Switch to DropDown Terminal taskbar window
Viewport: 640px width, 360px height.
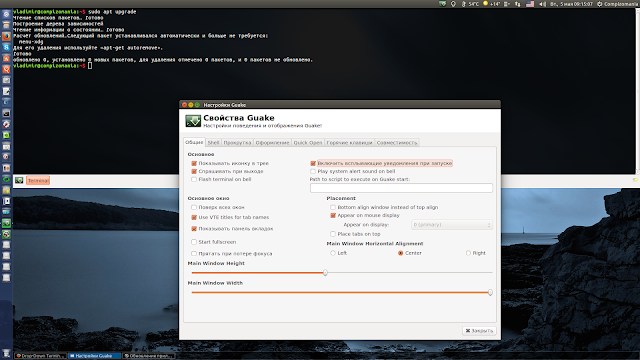pyautogui.click(x=40, y=356)
